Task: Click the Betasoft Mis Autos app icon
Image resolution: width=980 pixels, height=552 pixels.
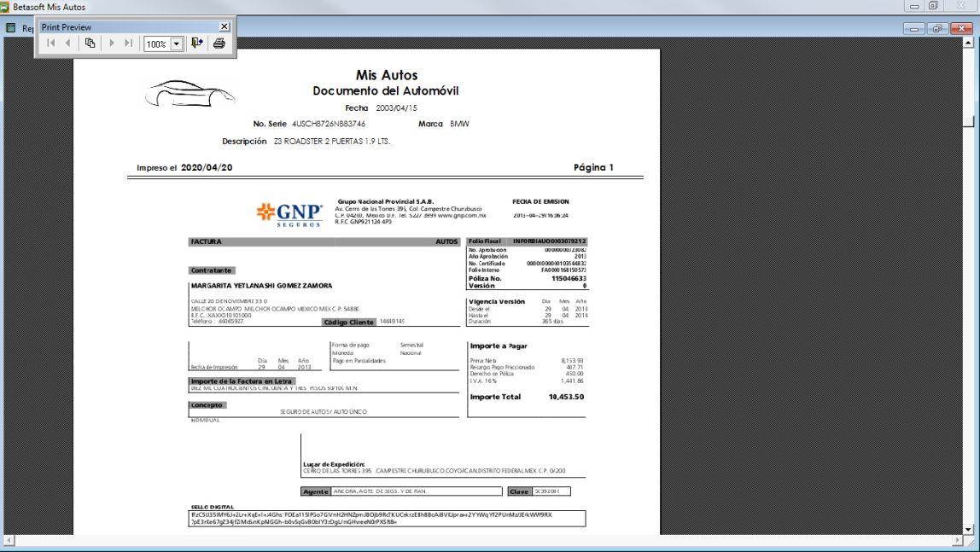Action: [4, 7]
